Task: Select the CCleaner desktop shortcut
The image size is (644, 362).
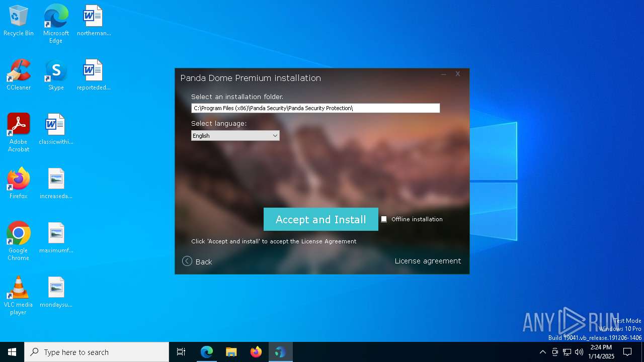Action: click(x=19, y=75)
